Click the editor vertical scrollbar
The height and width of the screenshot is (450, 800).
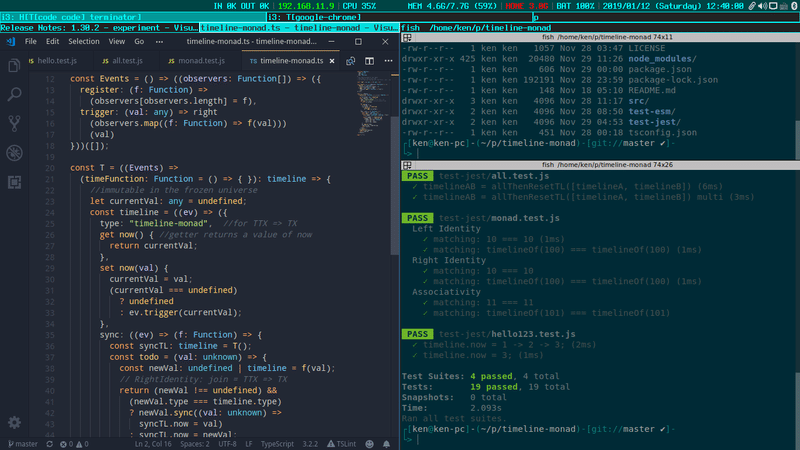[395, 186]
